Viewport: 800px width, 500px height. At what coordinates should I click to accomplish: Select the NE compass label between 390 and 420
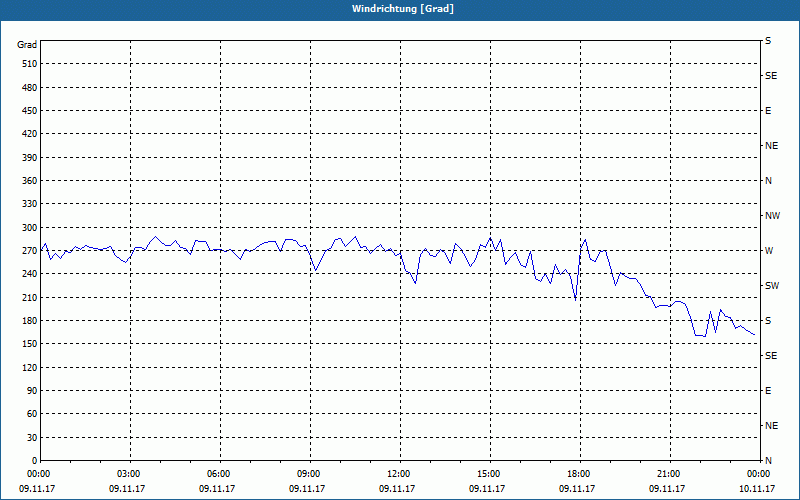click(x=771, y=146)
